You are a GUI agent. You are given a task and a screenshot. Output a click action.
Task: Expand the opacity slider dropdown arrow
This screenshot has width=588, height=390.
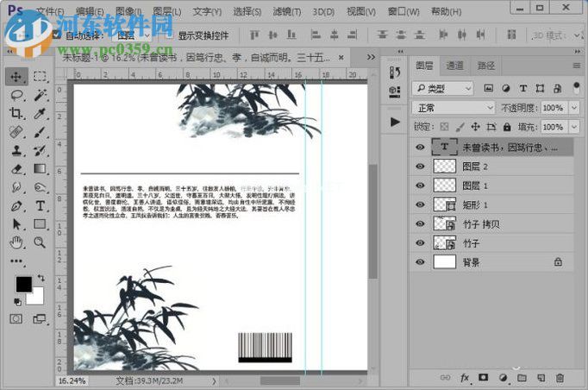coord(574,108)
